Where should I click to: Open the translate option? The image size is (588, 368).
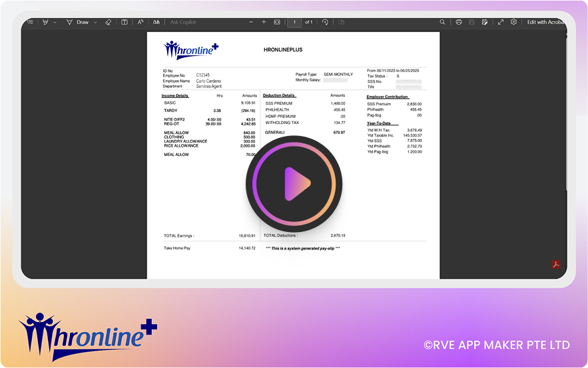[156, 22]
